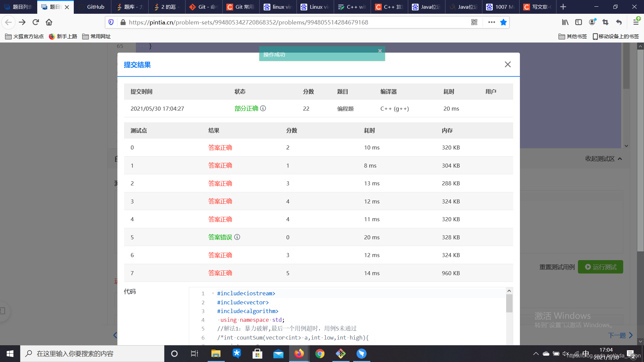Click the Firefox bookmark star icon
The height and width of the screenshot is (362, 644).
503,22
